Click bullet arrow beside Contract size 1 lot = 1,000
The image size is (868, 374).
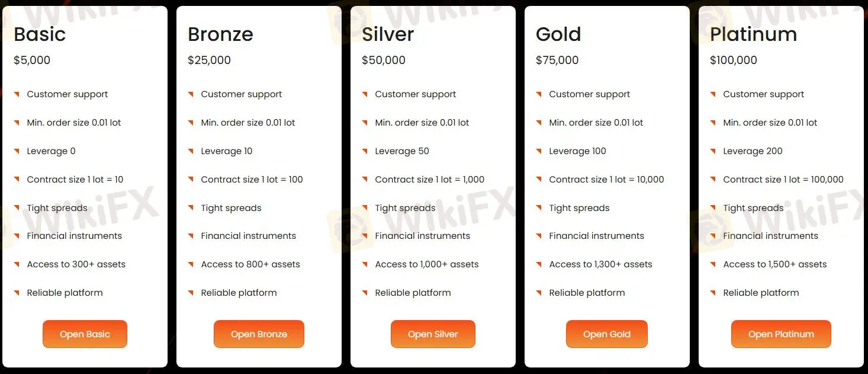(365, 179)
